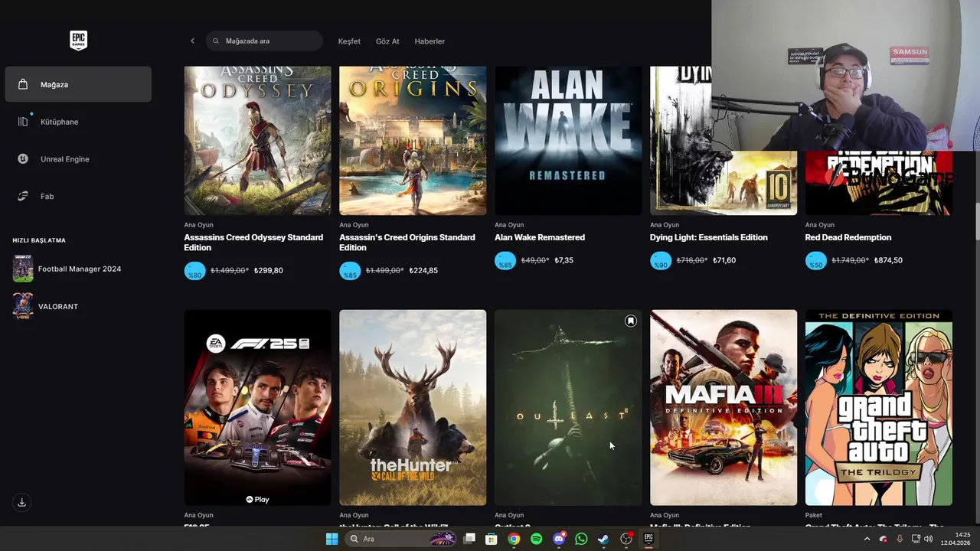Open Discord from taskbar
Image resolution: width=980 pixels, height=551 pixels.
pos(559,539)
